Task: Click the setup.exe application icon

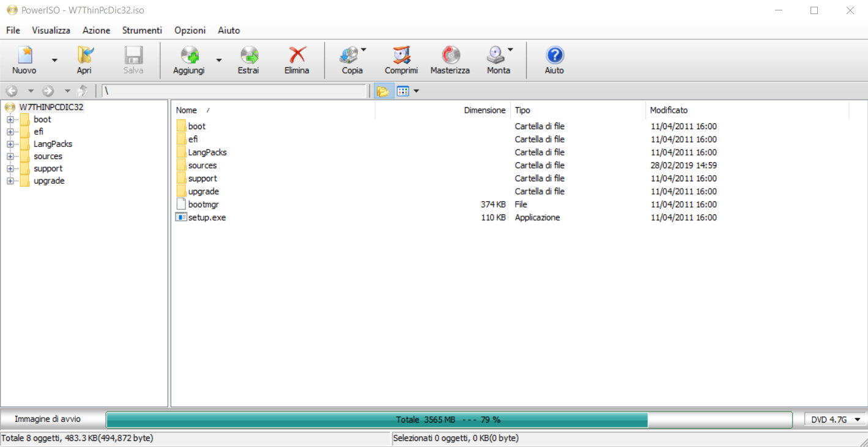Action: pyautogui.click(x=181, y=217)
